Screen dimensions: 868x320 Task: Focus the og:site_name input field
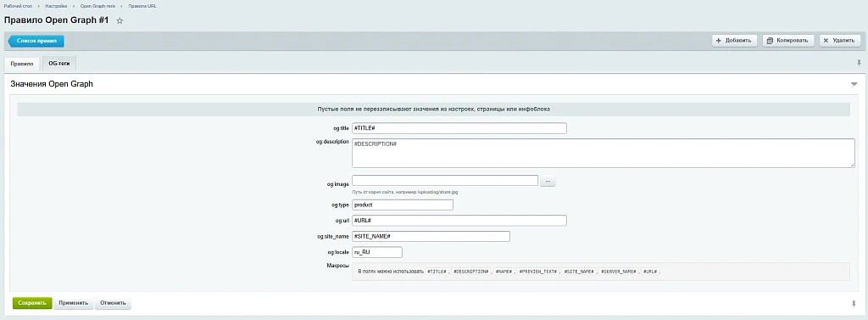pyautogui.click(x=431, y=236)
